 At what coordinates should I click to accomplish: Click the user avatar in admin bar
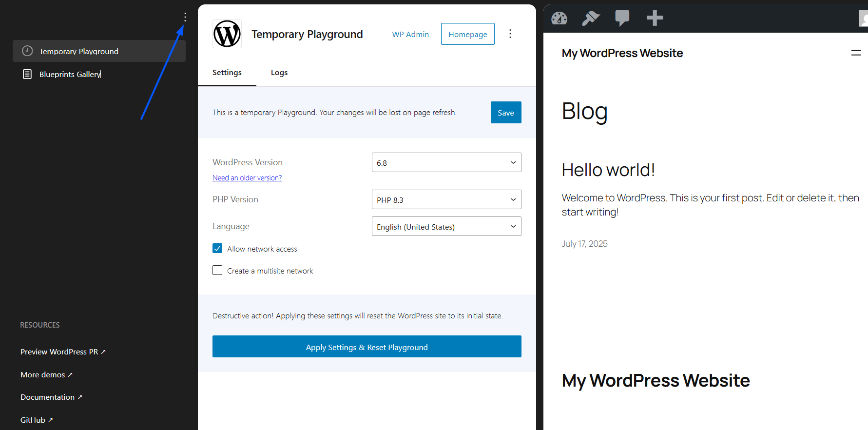863,19
